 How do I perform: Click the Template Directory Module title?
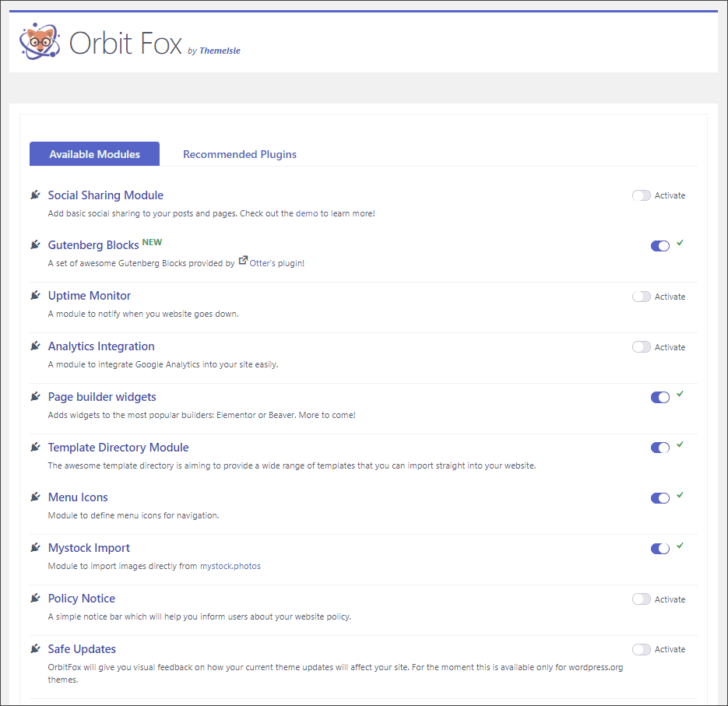click(118, 448)
